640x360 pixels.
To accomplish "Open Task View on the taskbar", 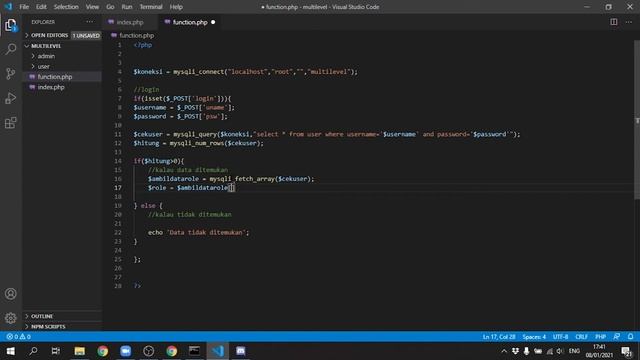I will click(56, 351).
